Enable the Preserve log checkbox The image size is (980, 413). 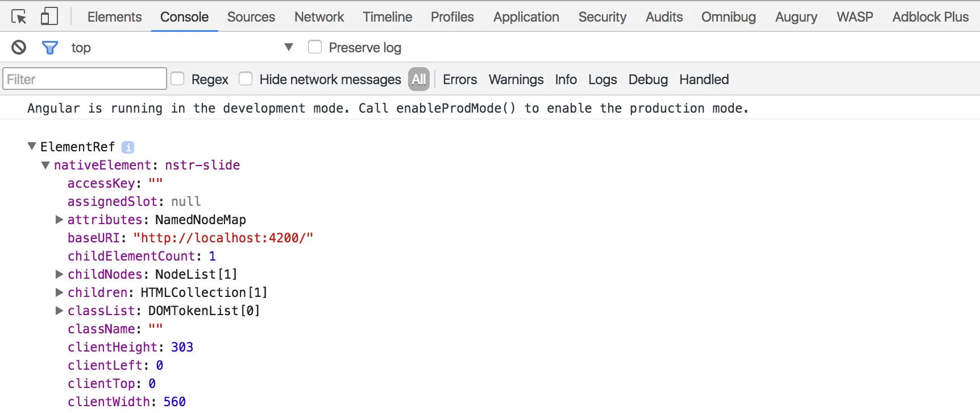315,47
